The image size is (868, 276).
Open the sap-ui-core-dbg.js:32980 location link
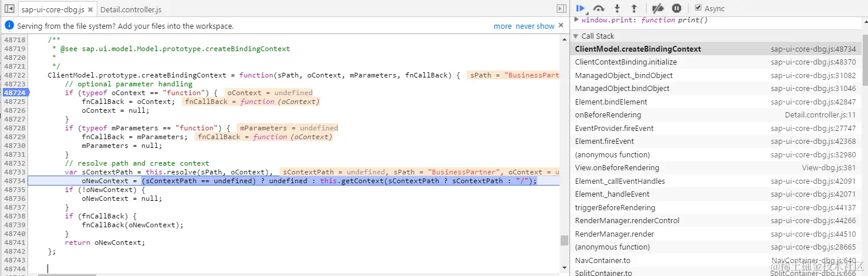[x=813, y=155]
